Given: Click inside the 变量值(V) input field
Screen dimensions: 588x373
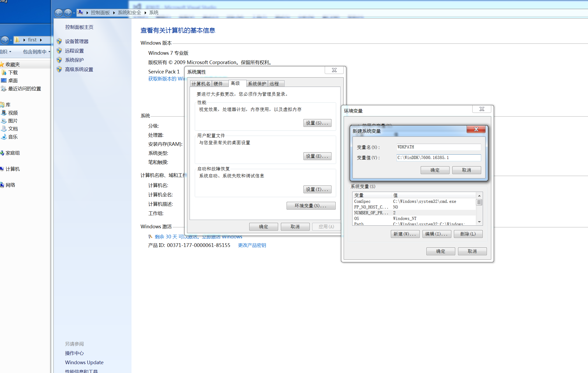Looking at the screenshot, I should tap(438, 158).
